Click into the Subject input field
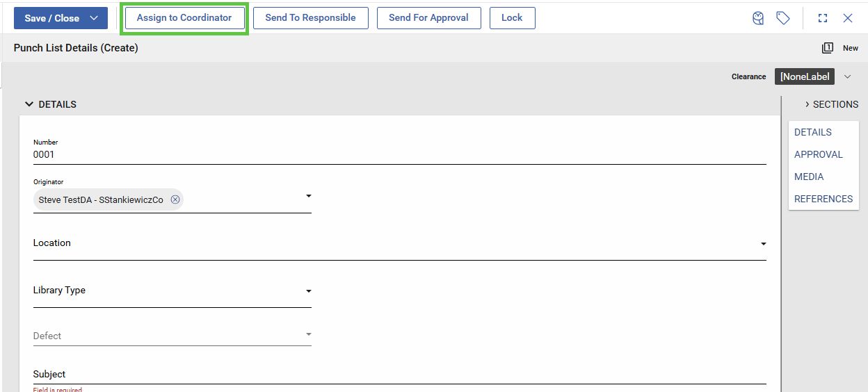Screen dimensions: 868x392 click(x=399, y=374)
